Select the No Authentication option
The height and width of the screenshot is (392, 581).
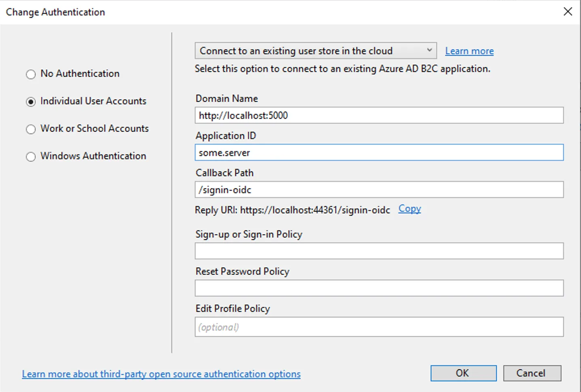click(31, 74)
